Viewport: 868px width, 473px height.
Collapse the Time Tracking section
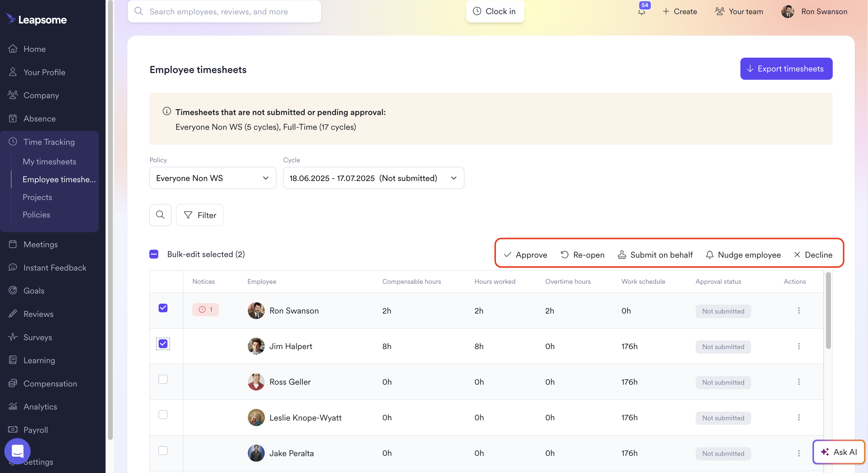point(49,142)
